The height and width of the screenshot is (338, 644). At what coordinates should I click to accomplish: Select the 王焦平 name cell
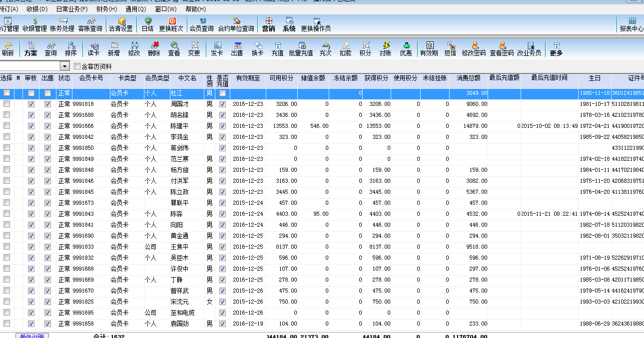[187, 247]
